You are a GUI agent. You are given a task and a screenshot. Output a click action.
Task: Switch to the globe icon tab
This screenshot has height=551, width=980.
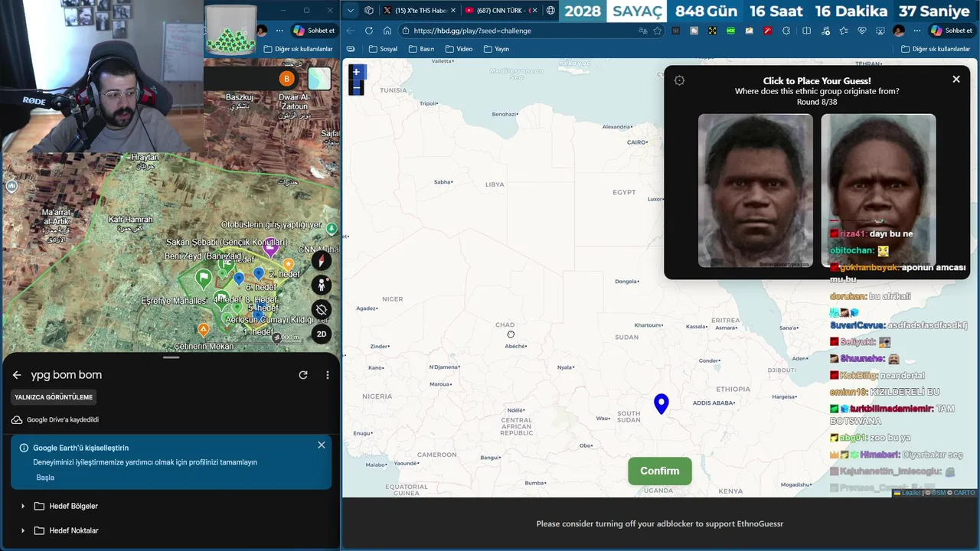[x=550, y=11]
